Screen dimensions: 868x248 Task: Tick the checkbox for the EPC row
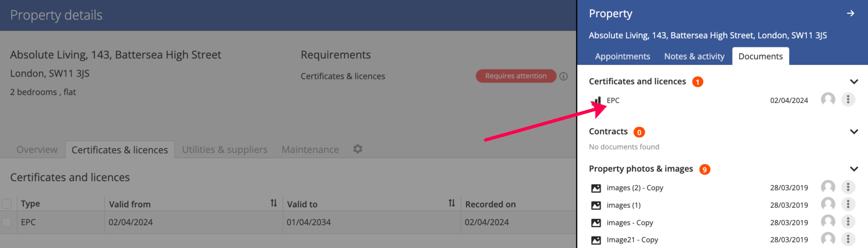(7, 222)
